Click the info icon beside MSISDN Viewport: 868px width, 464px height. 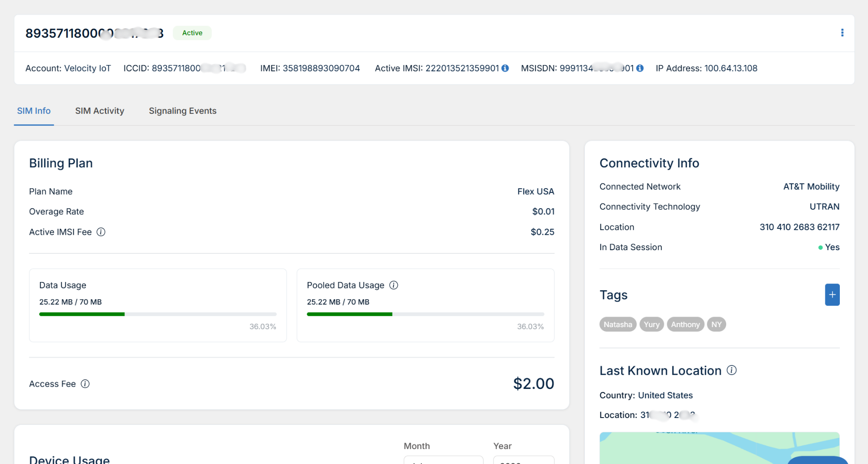(640, 68)
